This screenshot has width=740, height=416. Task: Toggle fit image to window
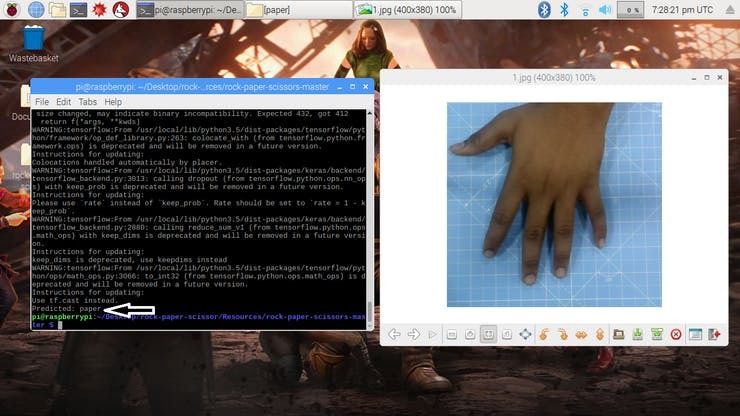[488, 334]
